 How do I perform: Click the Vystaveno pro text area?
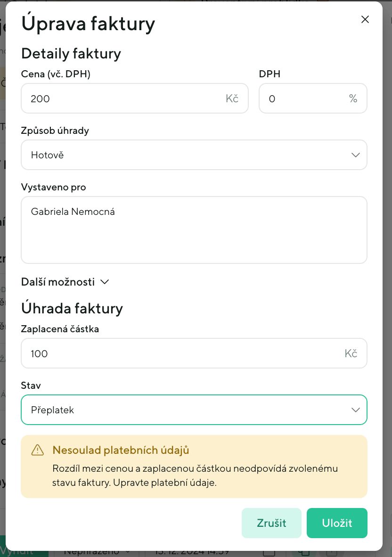pyautogui.click(x=194, y=230)
